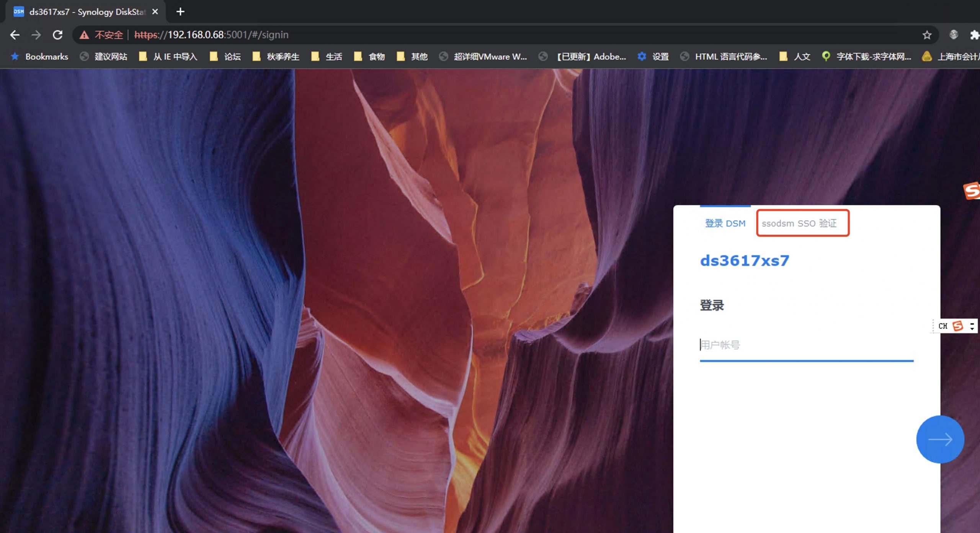Open the 上海市会计 bookmark
980x533 pixels.
(x=951, y=57)
